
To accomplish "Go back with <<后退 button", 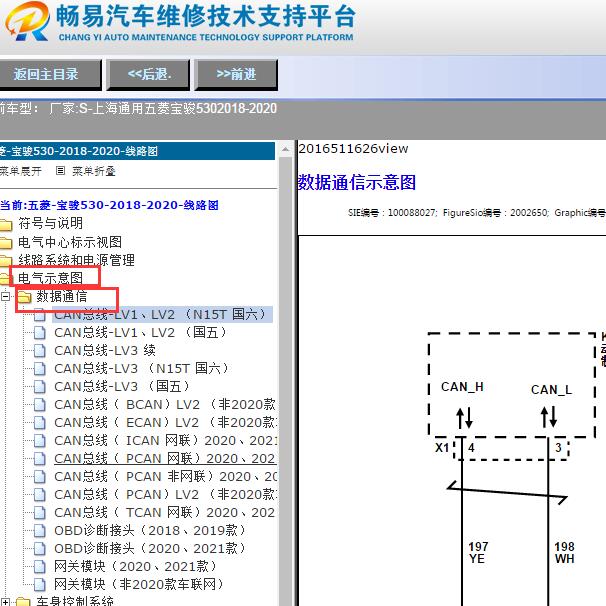I will coord(148,74).
